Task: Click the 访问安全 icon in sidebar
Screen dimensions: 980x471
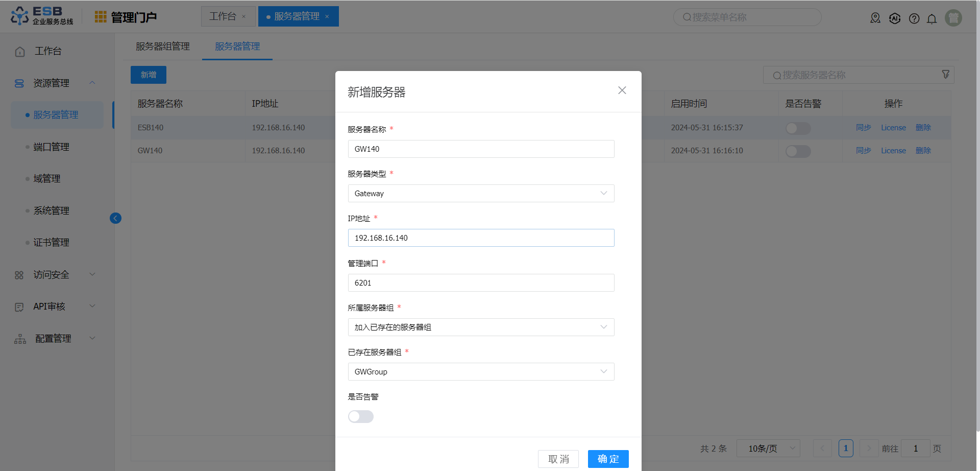Action: point(19,275)
